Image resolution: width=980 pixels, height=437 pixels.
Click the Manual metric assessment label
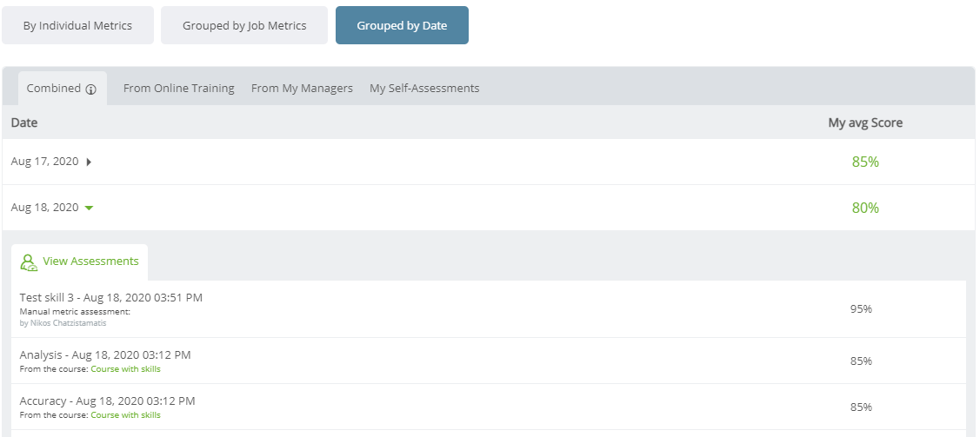[75, 312]
